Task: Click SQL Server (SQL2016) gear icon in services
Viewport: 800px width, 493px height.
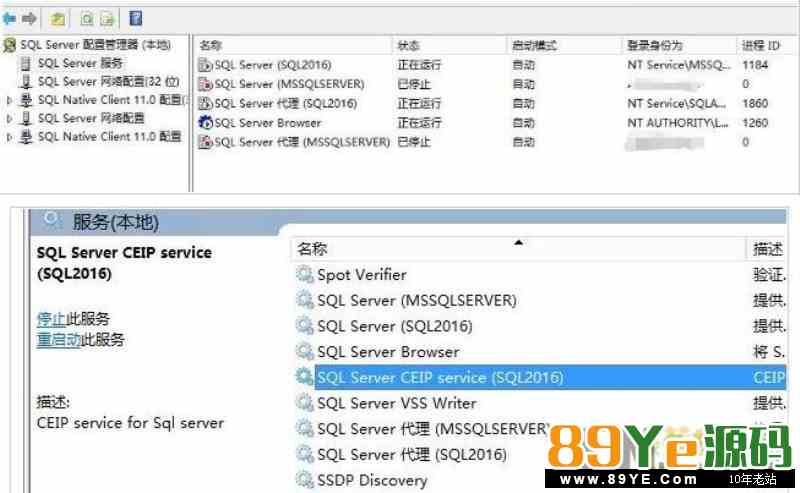Action: point(305,326)
